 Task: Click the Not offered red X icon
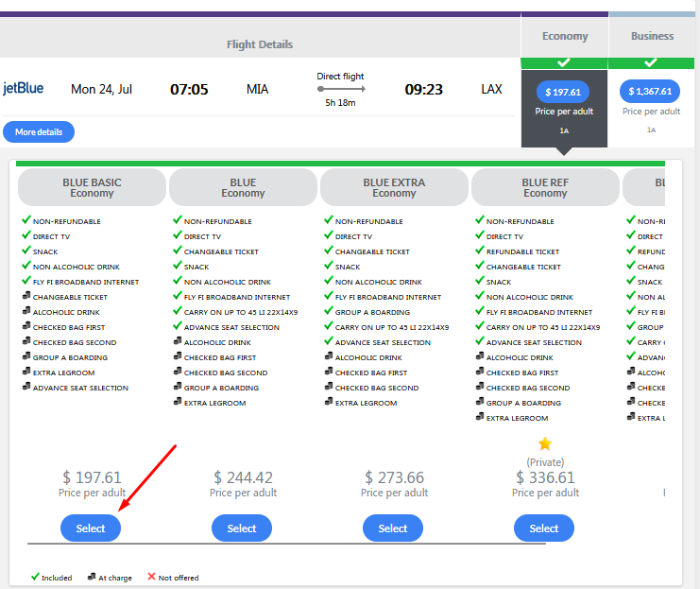151,577
